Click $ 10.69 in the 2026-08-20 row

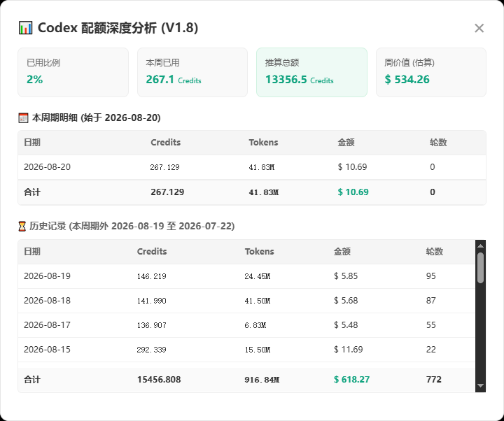[352, 167]
